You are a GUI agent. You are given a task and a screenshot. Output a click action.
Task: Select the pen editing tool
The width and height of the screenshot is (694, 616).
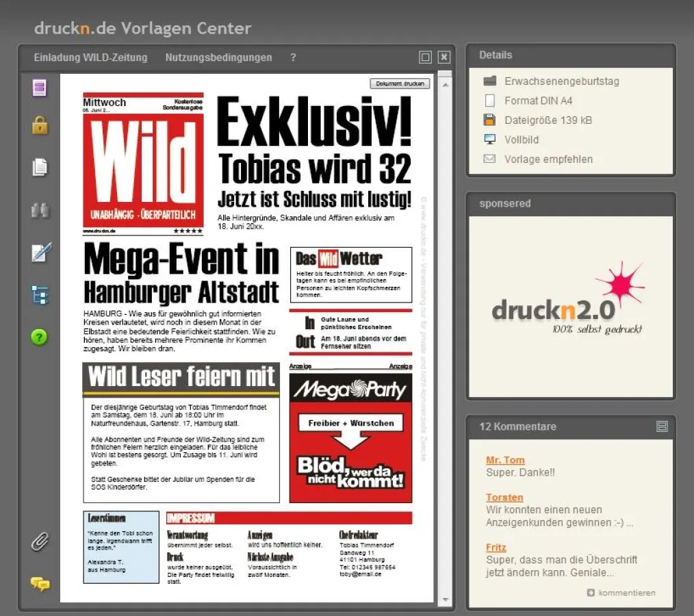click(x=39, y=252)
